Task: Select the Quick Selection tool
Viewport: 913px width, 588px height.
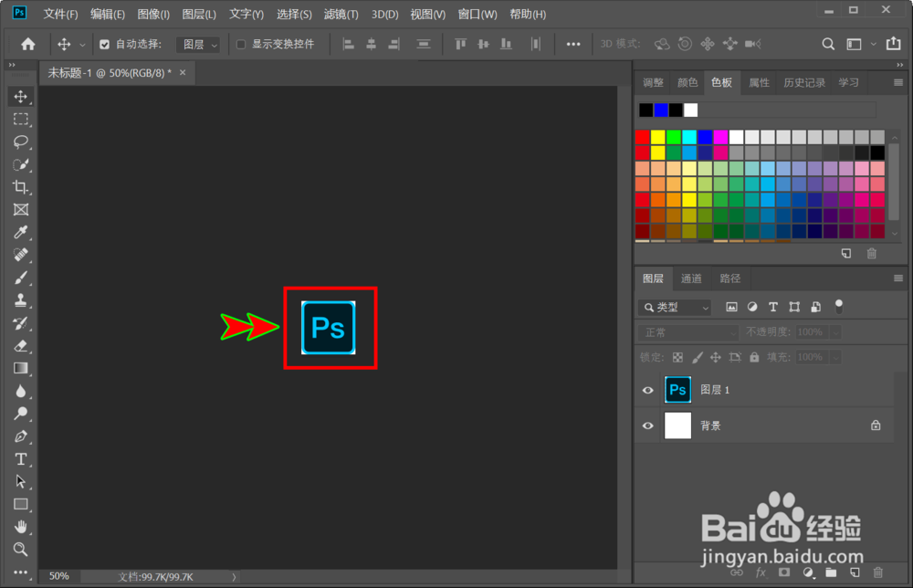Action: pyautogui.click(x=21, y=164)
